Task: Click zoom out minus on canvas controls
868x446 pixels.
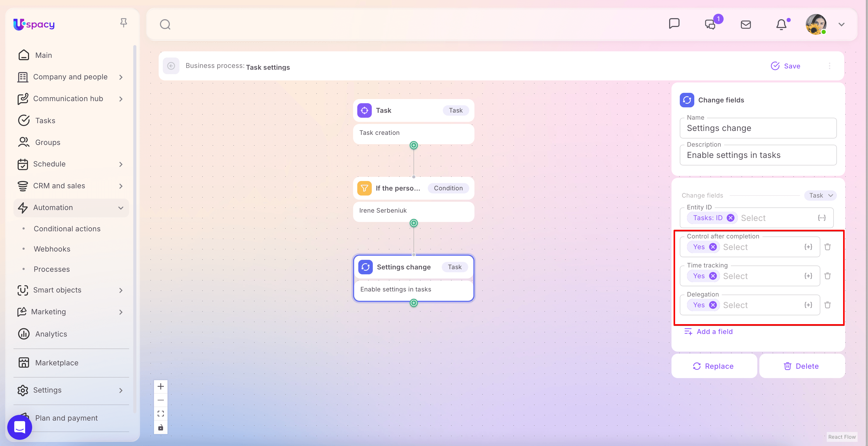Action: [161, 400]
